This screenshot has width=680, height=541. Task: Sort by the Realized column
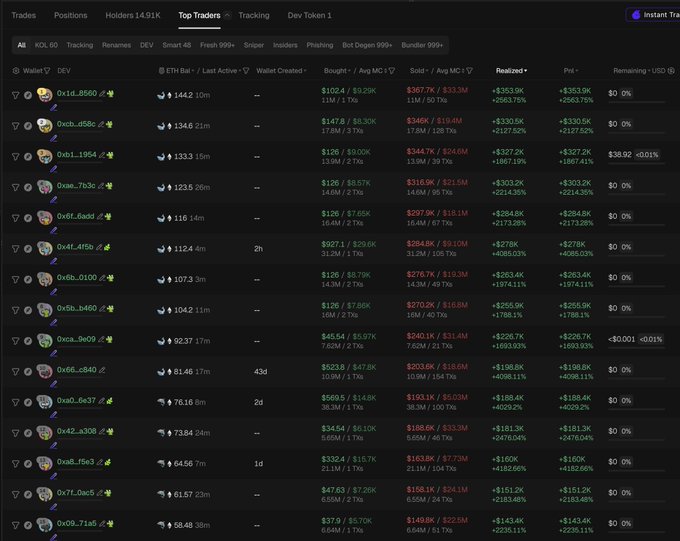511,71
